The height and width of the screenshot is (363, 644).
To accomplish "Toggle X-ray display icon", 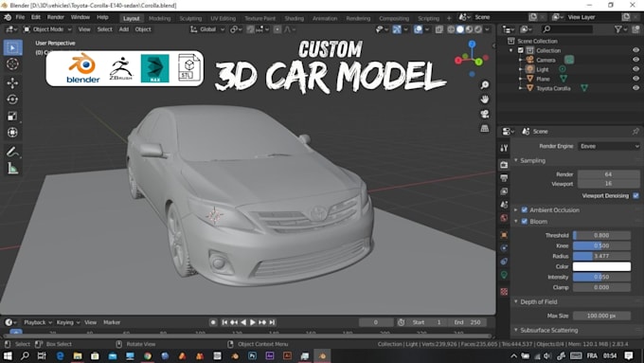I will click(x=439, y=29).
